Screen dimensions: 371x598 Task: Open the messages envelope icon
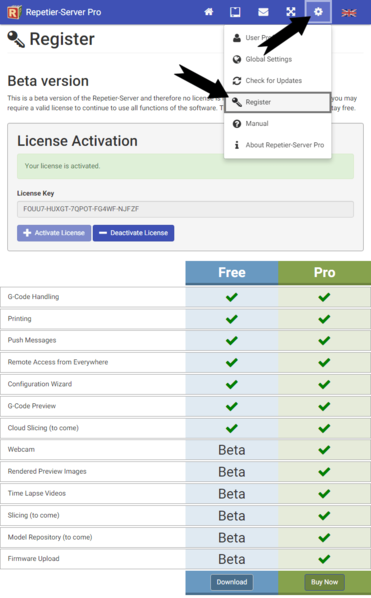click(x=263, y=12)
